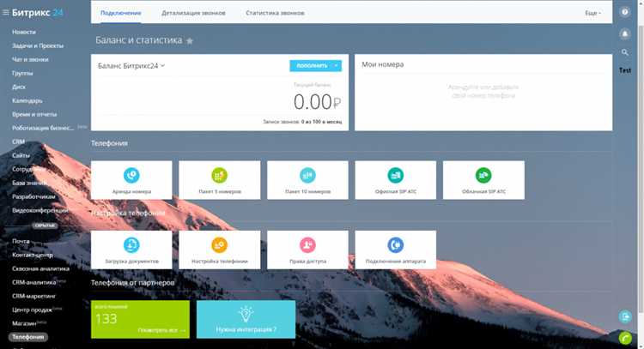Open Контакт-центр in the sidebar
Screen dimensions: 644x349
click(33, 255)
